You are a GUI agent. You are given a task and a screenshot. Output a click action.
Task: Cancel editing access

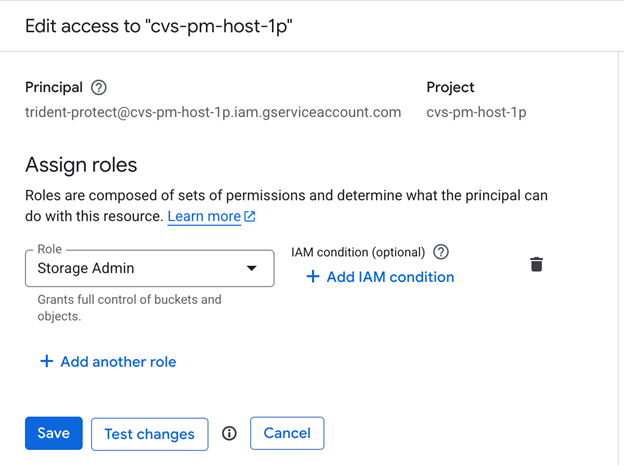tap(287, 433)
